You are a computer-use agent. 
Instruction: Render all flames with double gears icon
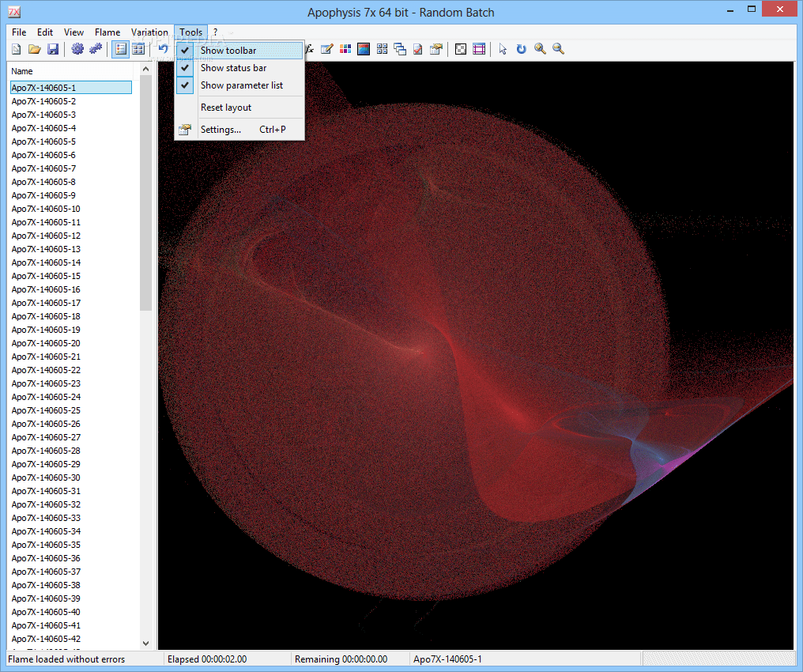coord(96,49)
